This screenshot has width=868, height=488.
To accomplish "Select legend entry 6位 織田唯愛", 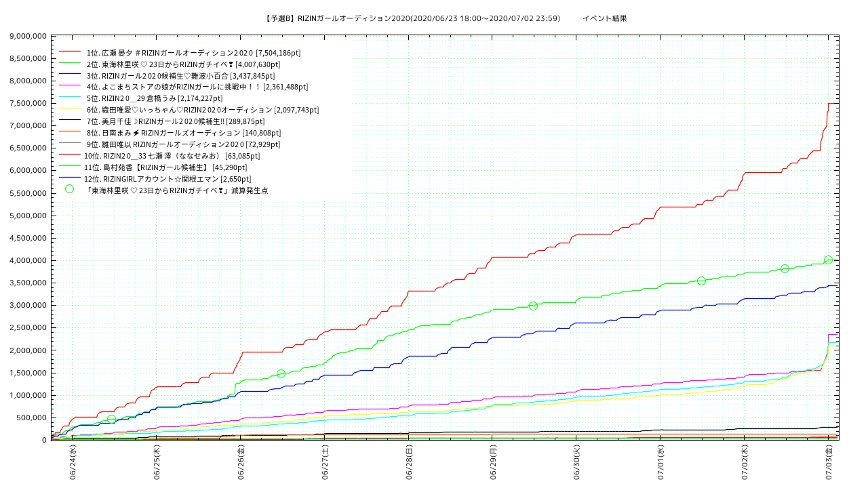I will [202, 110].
